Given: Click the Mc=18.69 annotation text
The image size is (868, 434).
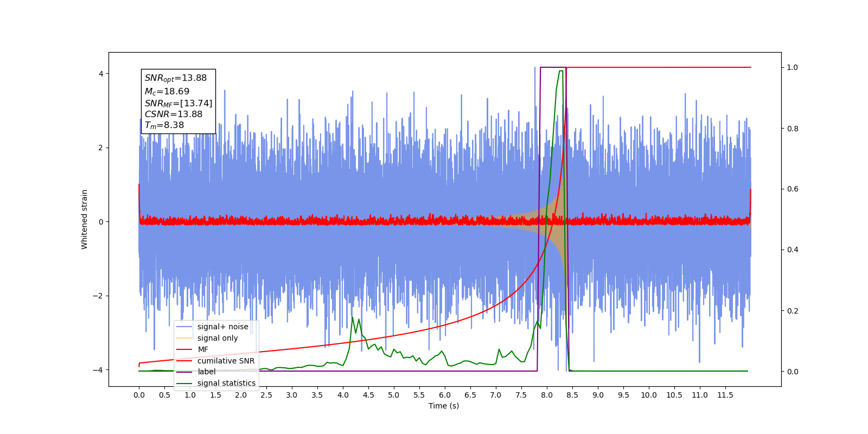Looking at the screenshot, I should [x=167, y=92].
